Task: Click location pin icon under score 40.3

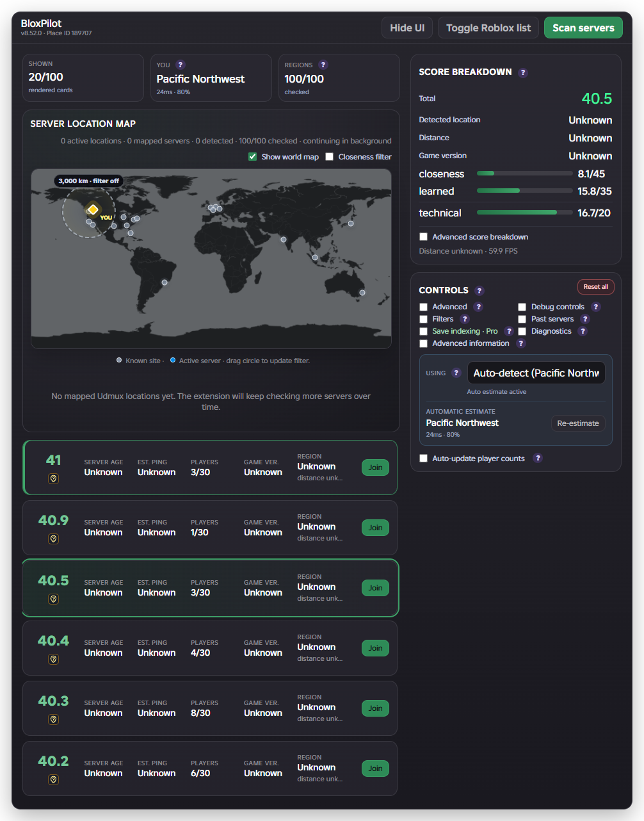Action: coord(54,719)
